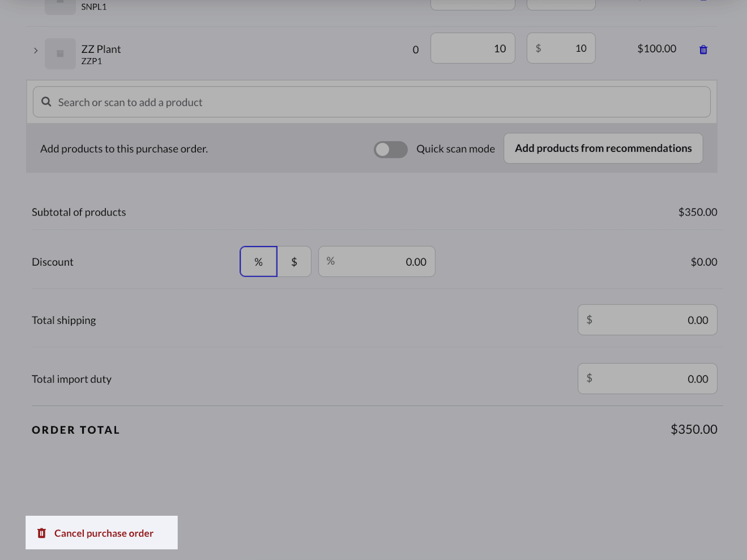
Task: Click the $0.00 discount total
Action: (704, 262)
